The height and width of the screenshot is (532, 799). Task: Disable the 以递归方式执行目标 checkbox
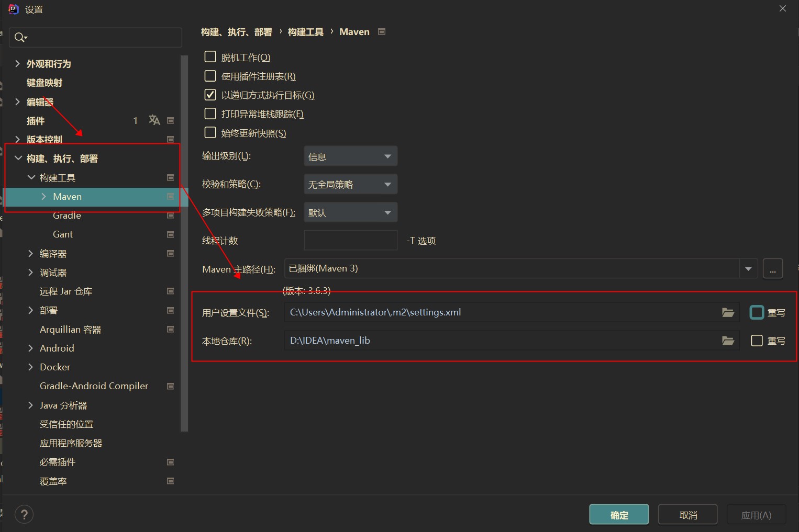[x=210, y=95]
